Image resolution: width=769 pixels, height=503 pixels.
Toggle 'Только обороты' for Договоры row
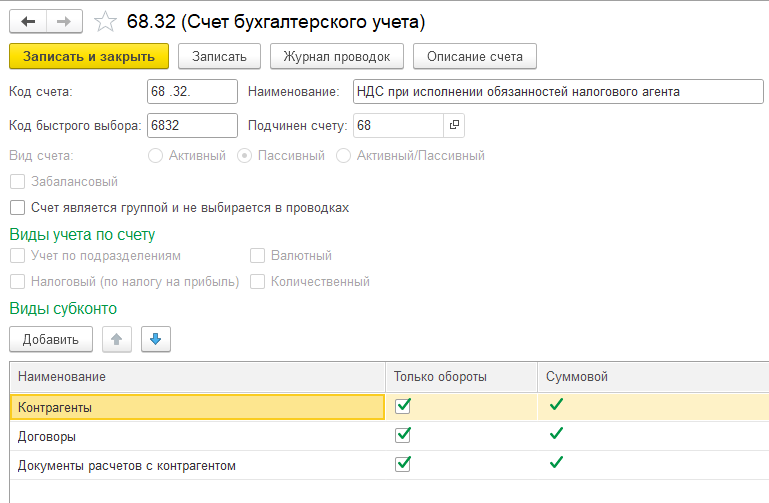403,435
